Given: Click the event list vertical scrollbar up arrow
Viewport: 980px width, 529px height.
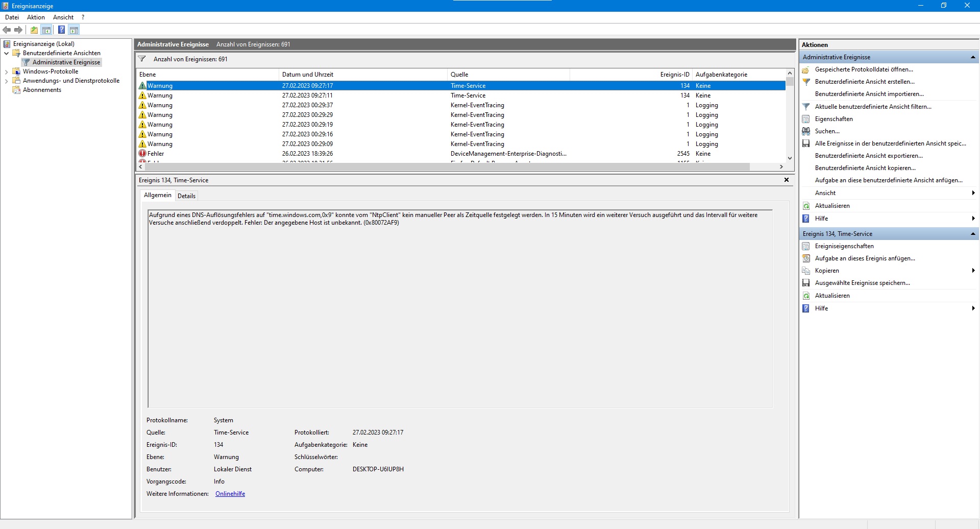Looking at the screenshot, I should click(x=790, y=73).
